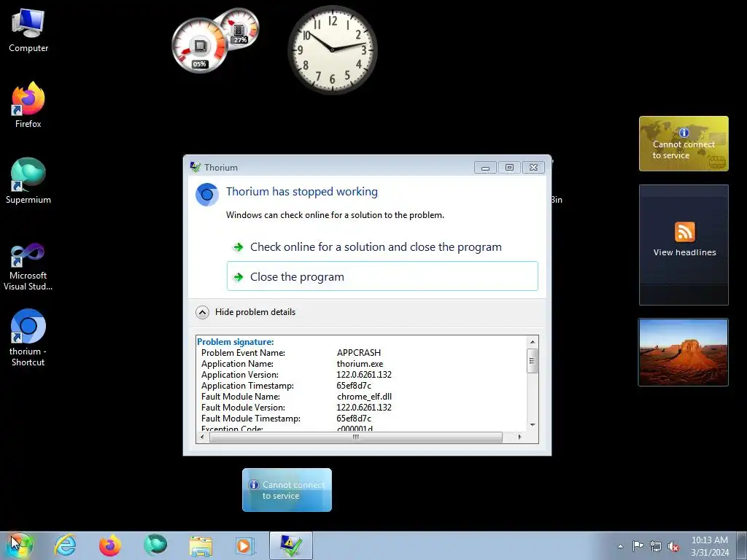Open the taskbar clock showing 10:13 AM
747x560 pixels.
[710, 546]
